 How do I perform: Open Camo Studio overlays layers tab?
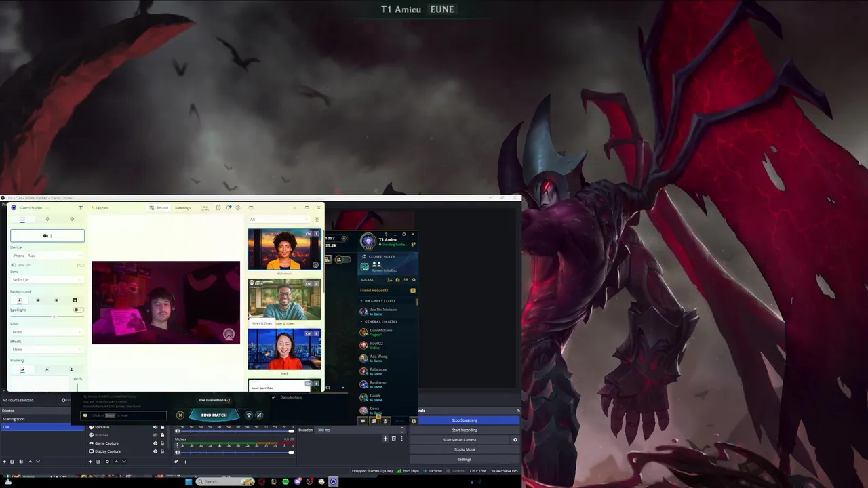[72, 219]
